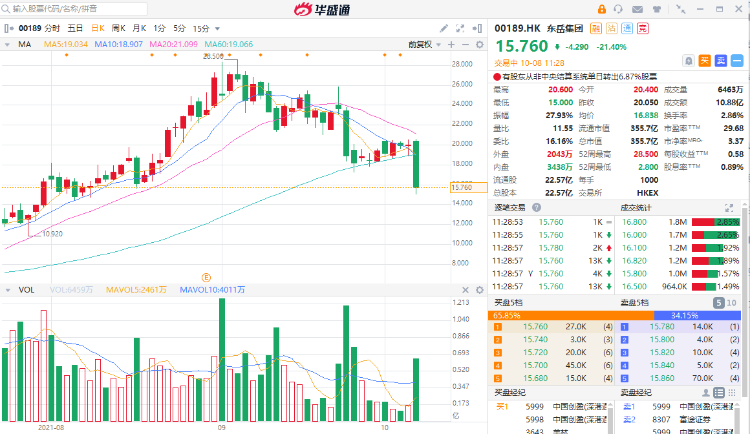This screenshot has width=750, height=434.
Task: Click bid level 1 price 15.760
Action: (x=535, y=326)
